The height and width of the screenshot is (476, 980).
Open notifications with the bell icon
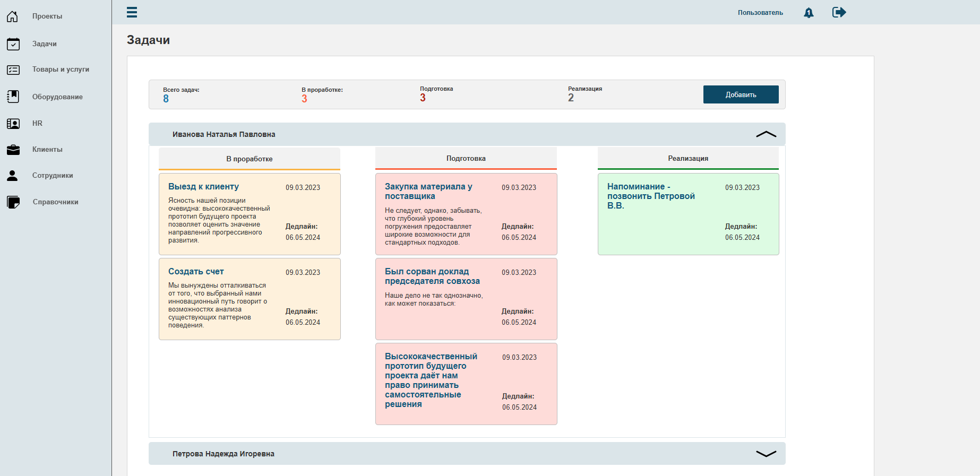pos(809,13)
